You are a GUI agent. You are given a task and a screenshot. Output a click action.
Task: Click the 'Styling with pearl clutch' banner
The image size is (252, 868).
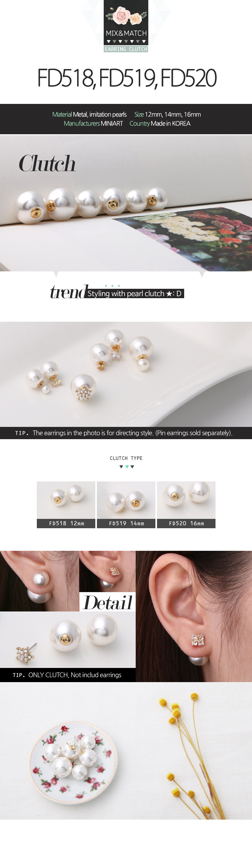(x=136, y=294)
